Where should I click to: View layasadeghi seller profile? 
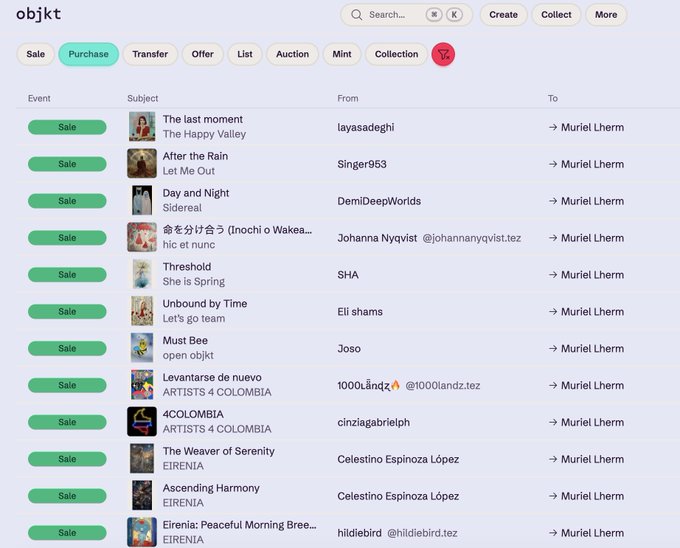[x=366, y=127]
